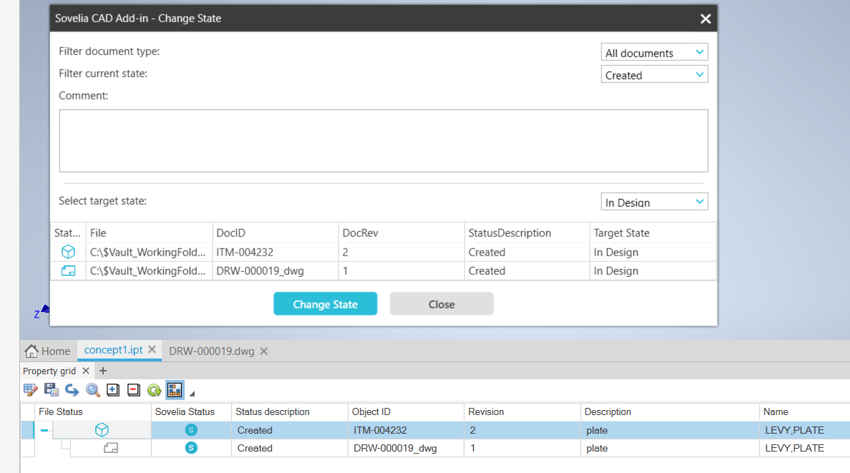Click the Sovelia Status column header
Screen dimensions: 850x473
click(x=191, y=412)
